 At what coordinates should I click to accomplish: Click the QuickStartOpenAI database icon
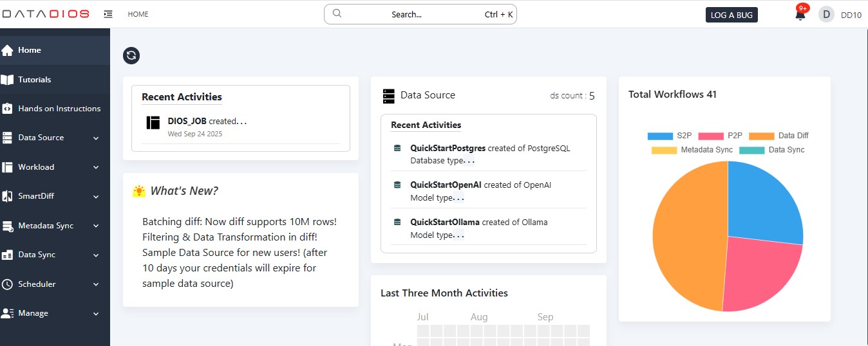tap(397, 185)
